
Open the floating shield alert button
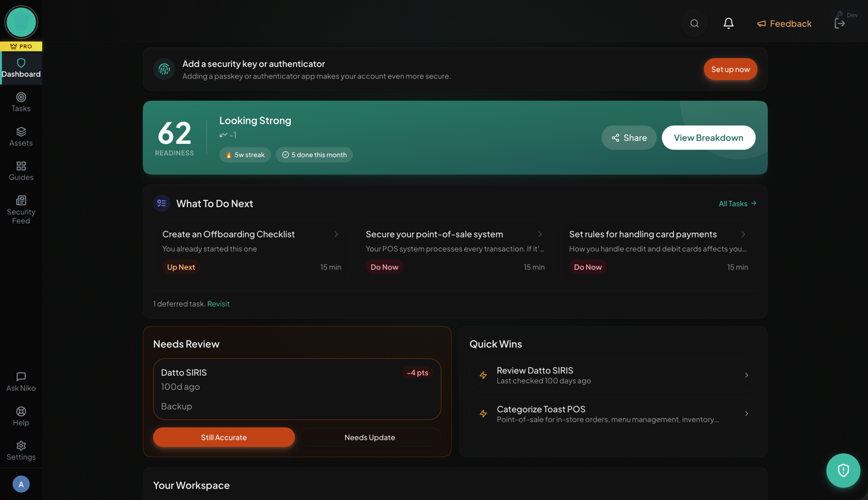[x=843, y=470]
